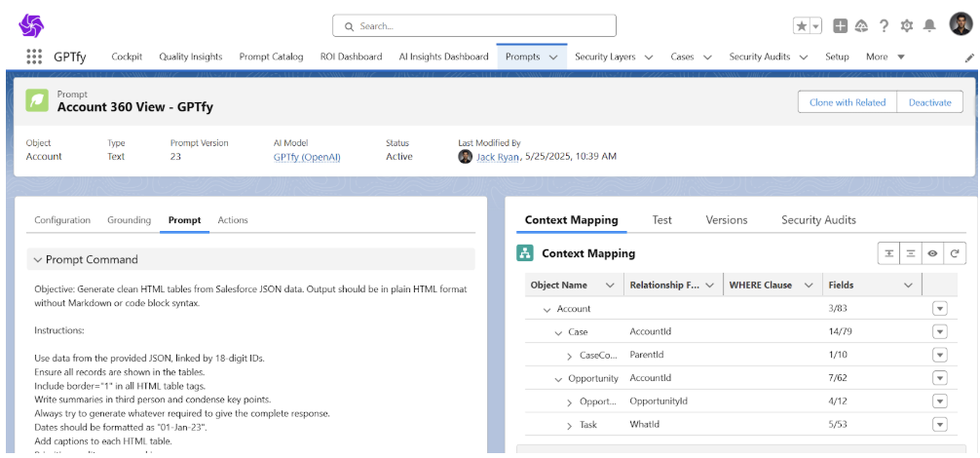This screenshot has width=980, height=458.
Task: Open the Cockpit nav tab
Action: [x=127, y=57]
